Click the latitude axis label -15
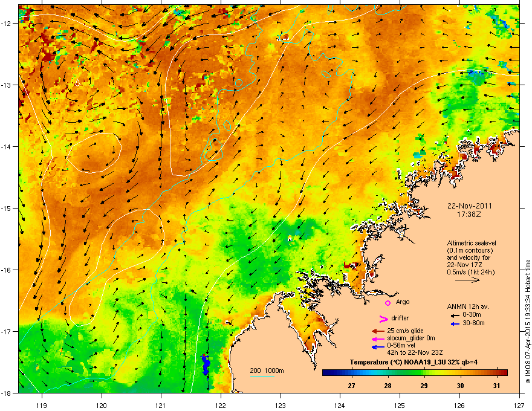Image resolution: width=532 pixels, height=411 pixels. click(7, 208)
